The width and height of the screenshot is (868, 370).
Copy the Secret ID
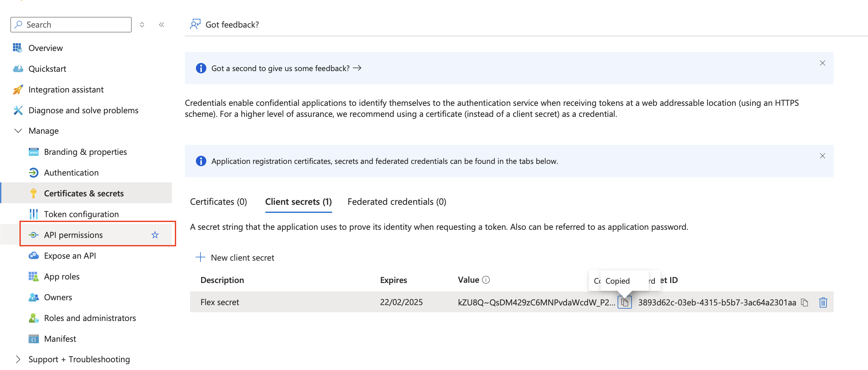(805, 302)
